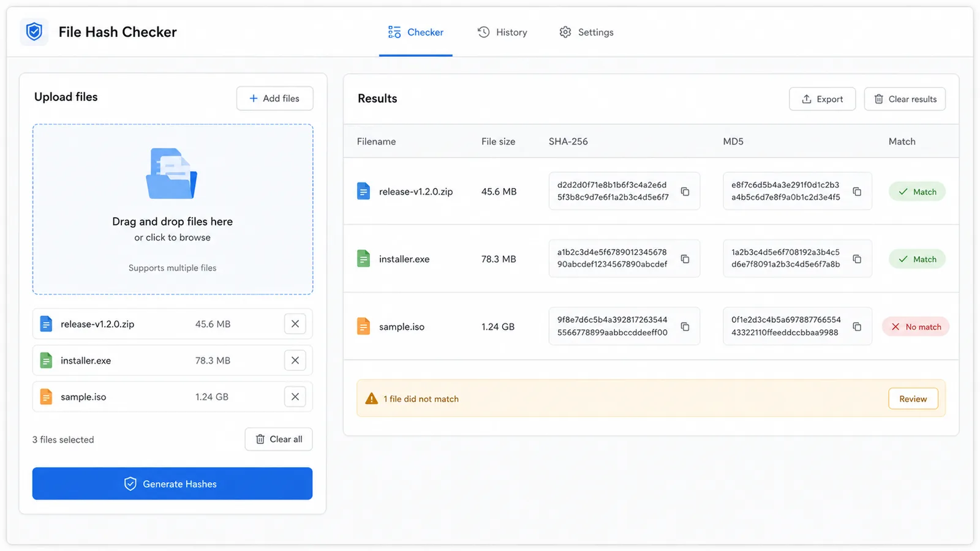Click the MD5 hash starting e8f7c6d5b4a3
This screenshot has width=980, height=551.
785,191
